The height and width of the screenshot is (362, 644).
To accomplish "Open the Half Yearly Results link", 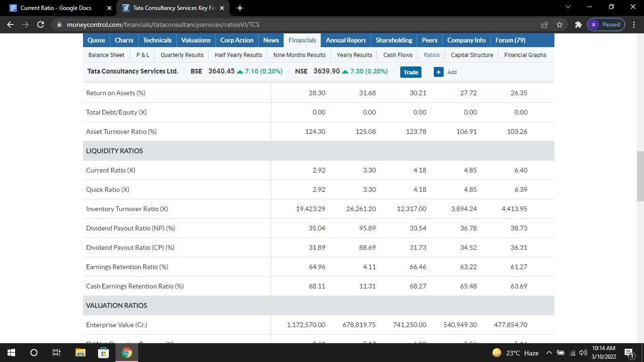I will click(x=239, y=55).
